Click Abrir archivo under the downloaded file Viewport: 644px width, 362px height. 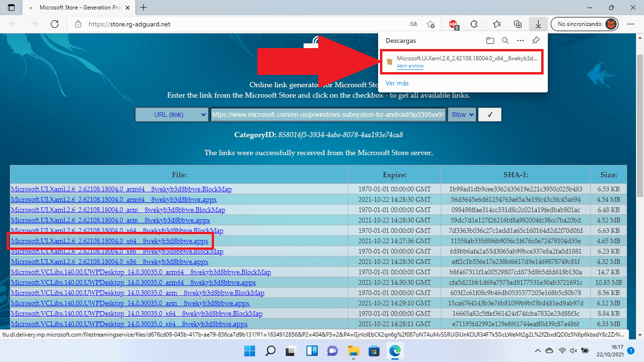click(x=410, y=66)
